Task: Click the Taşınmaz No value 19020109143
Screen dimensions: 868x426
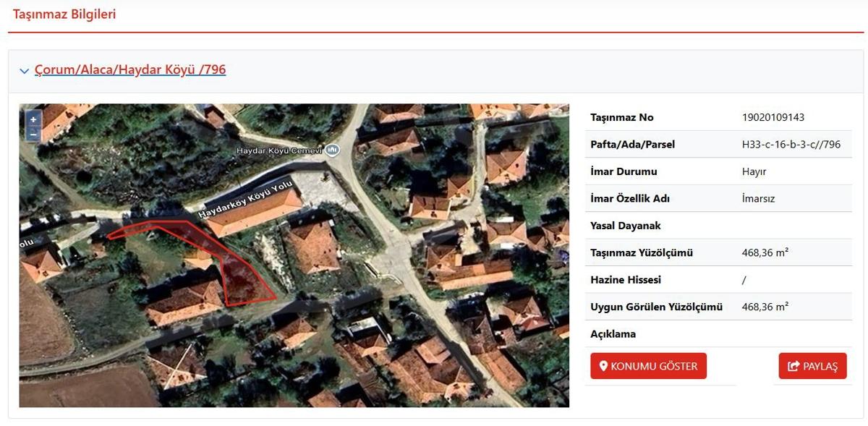Action: tap(773, 117)
